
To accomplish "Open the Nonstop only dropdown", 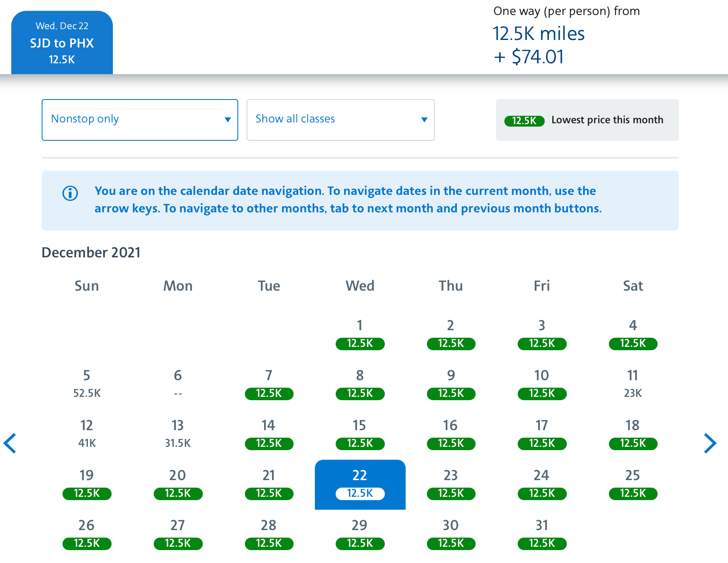I will click(140, 120).
